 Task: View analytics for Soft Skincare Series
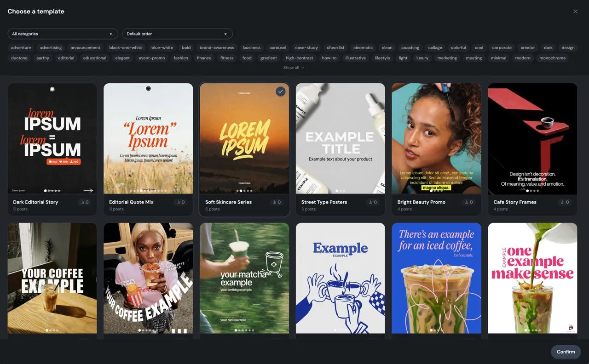pyautogui.click(x=276, y=202)
